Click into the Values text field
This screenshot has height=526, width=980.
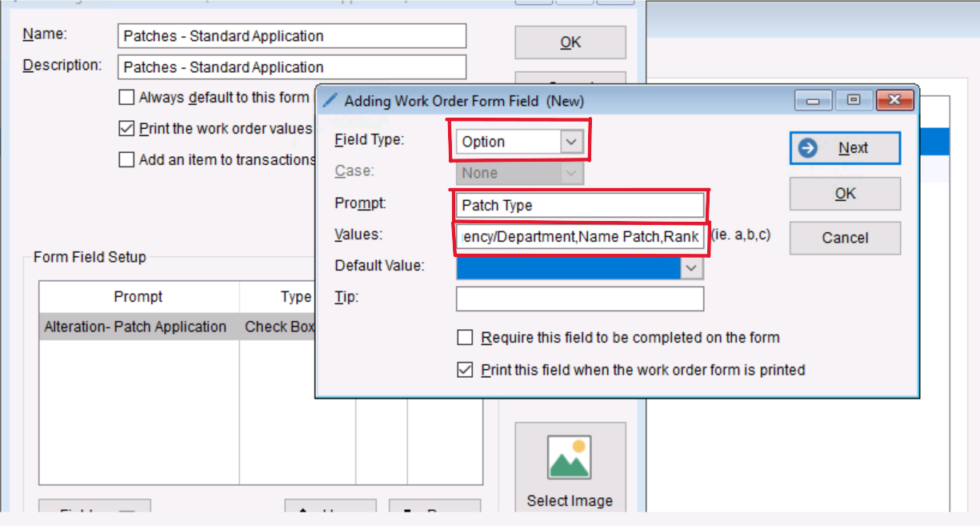(x=579, y=238)
